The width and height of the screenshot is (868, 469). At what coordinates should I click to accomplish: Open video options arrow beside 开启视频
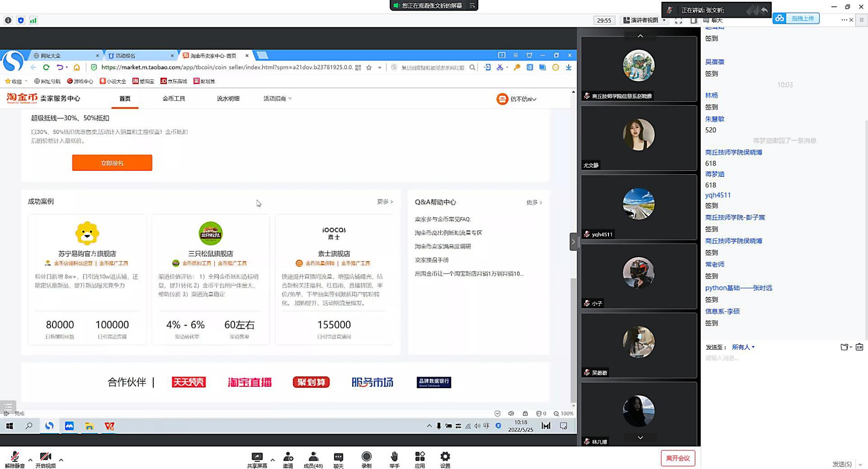coord(61,460)
